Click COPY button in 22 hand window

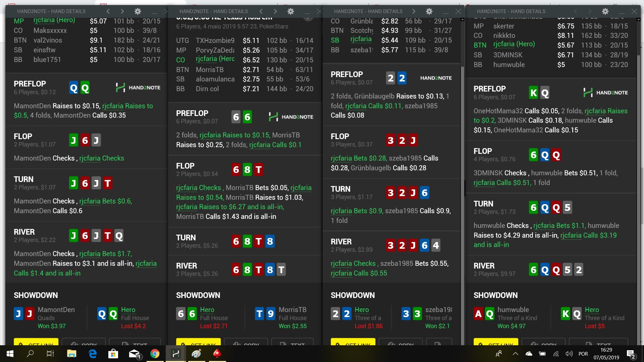click(400, 342)
